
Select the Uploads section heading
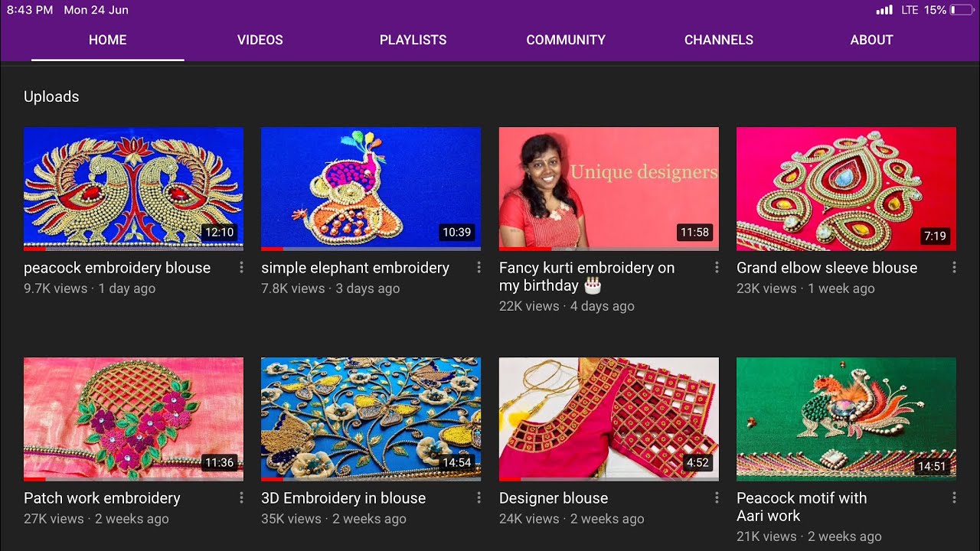(51, 96)
